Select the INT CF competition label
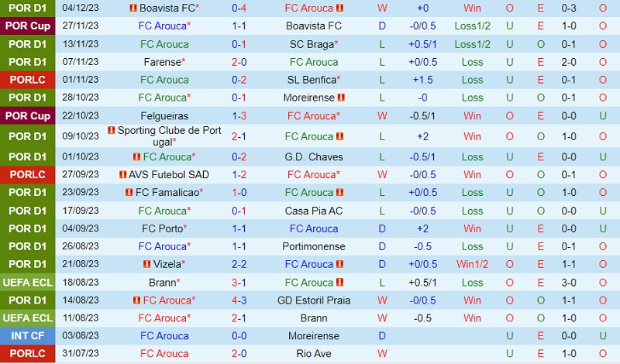This screenshot has height=364, width=620. (28, 336)
